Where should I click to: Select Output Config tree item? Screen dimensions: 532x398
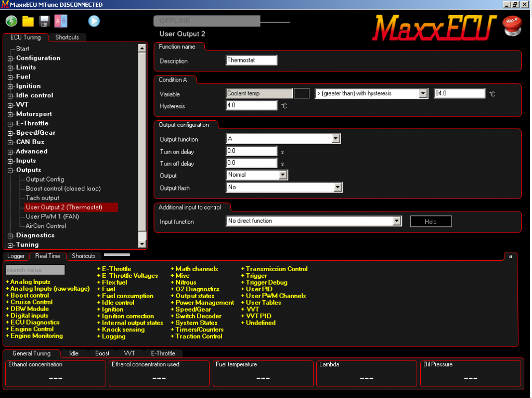point(45,179)
